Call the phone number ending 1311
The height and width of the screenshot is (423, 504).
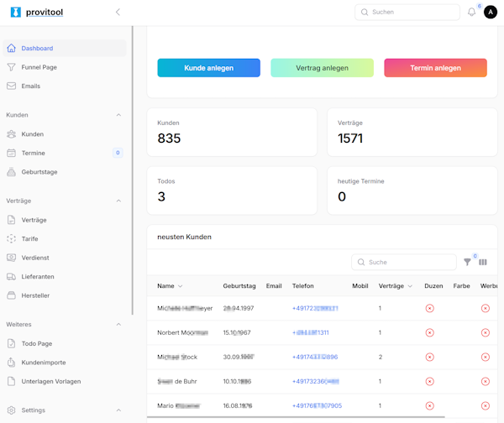click(x=311, y=332)
